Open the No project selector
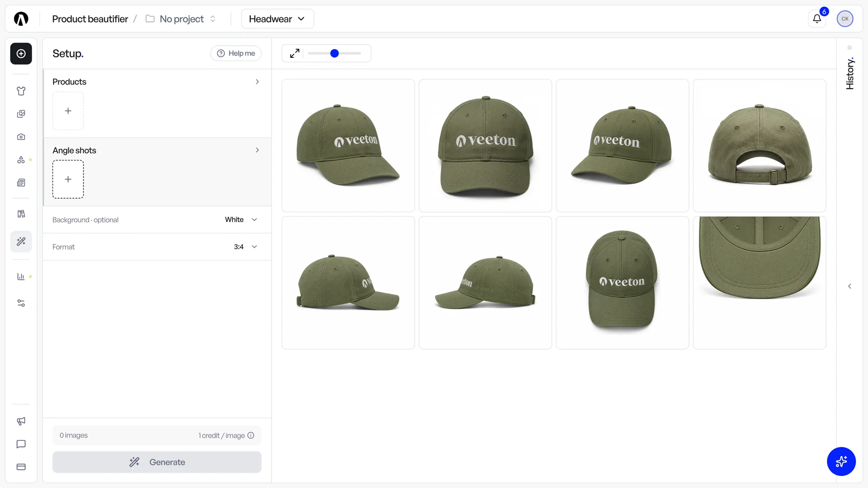 click(x=181, y=19)
